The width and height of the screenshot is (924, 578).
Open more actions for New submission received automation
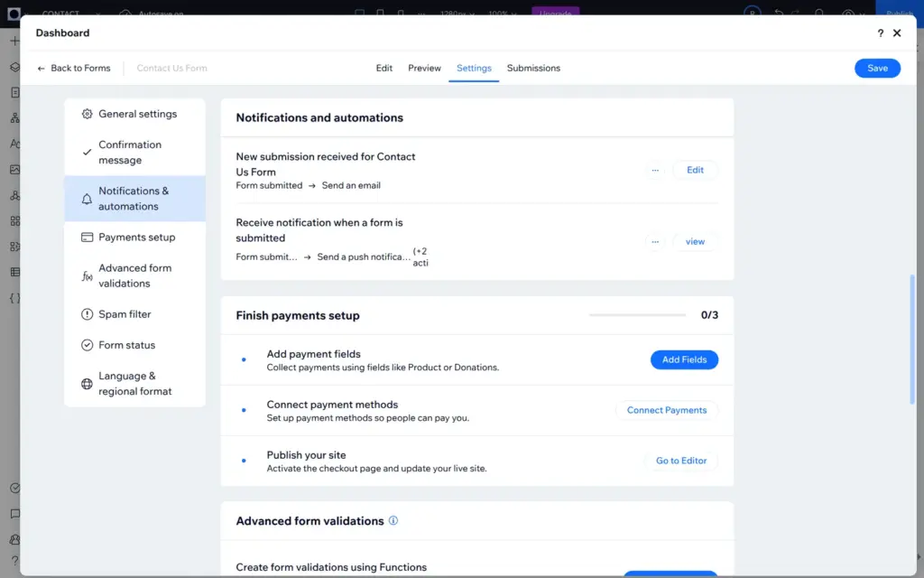click(x=655, y=170)
